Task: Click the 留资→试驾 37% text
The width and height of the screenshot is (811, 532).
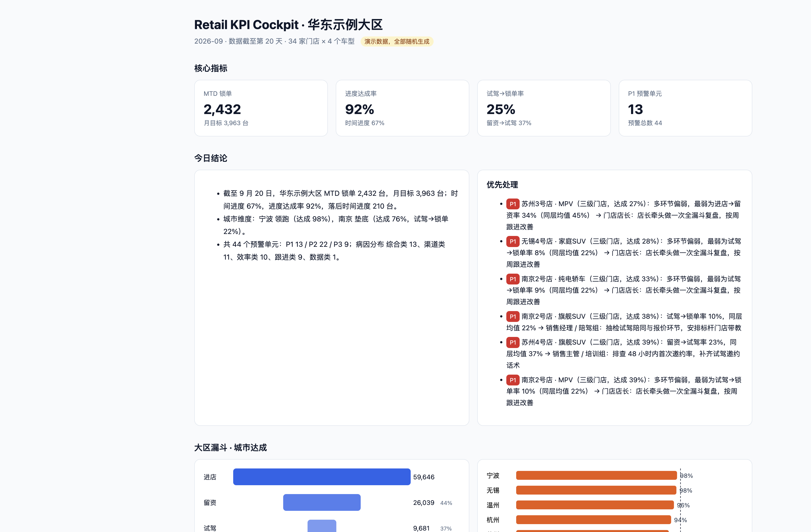Action: pyautogui.click(x=509, y=123)
